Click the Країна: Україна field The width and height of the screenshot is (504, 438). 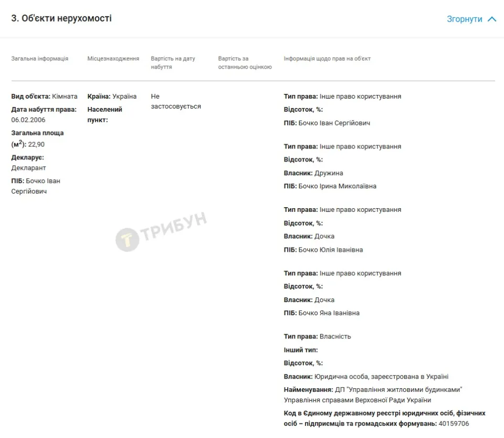112,97
